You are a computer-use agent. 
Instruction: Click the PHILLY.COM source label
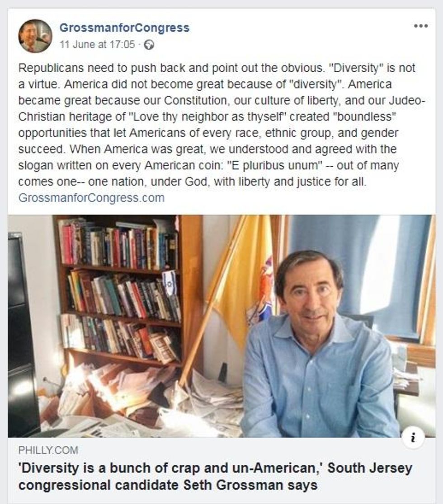click(48, 450)
